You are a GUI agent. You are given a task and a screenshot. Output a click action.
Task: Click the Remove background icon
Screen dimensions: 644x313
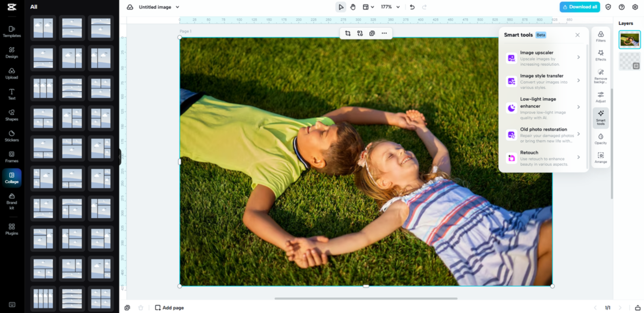point(601,75)
